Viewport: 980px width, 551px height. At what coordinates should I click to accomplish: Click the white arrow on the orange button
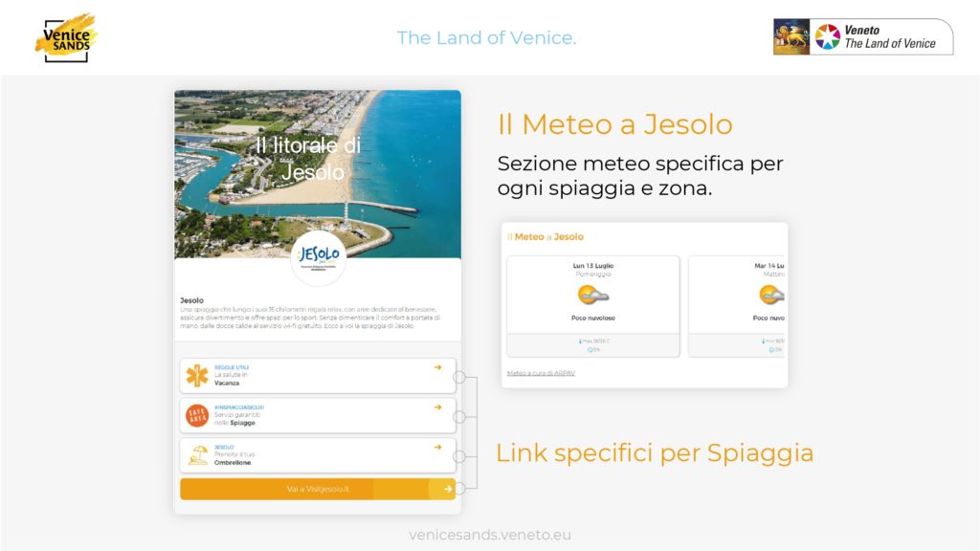coord(448,489)
